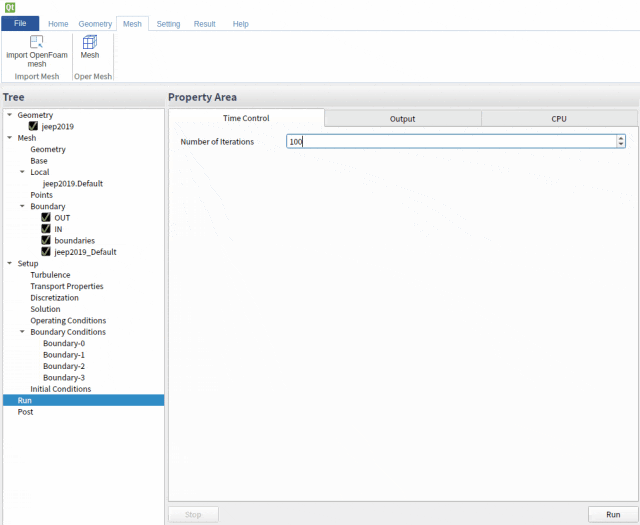This screenshot has width=640, height=525.
Task: Select the Run tree item
Action: pyautogui.click(x=83, y=400)
